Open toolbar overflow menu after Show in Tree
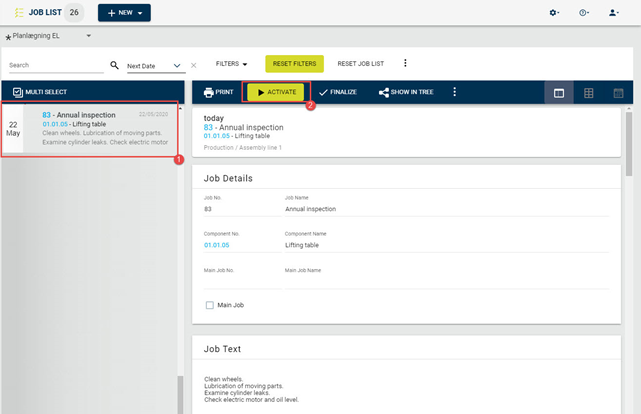This screenshot has height=414, width=641. pos(455,92)
